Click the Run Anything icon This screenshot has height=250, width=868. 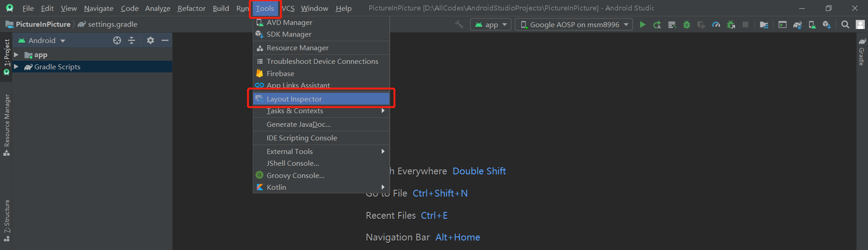[783, 24]
